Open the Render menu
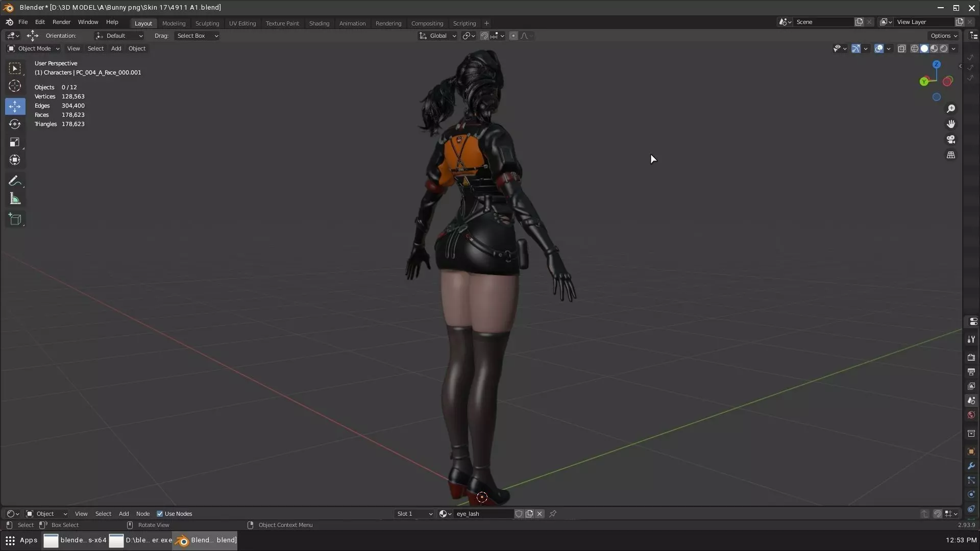 tap(61, 22)
